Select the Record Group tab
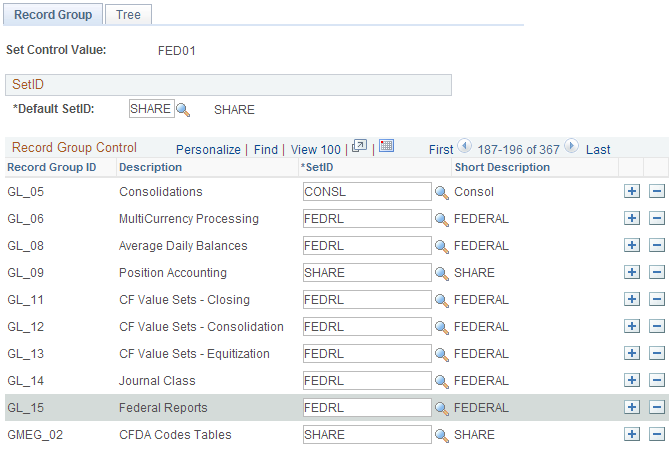The image size is (671, 452). (53, 15)
